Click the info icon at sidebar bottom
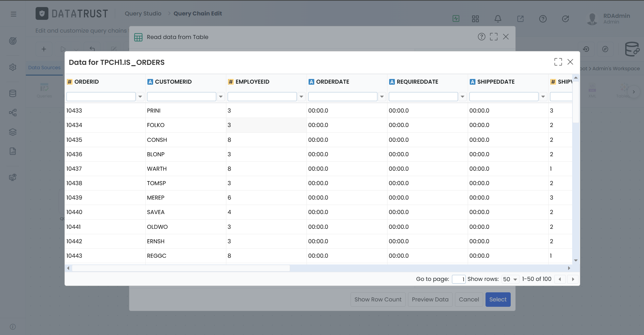The image size is (644, 335). pos(13,327)
